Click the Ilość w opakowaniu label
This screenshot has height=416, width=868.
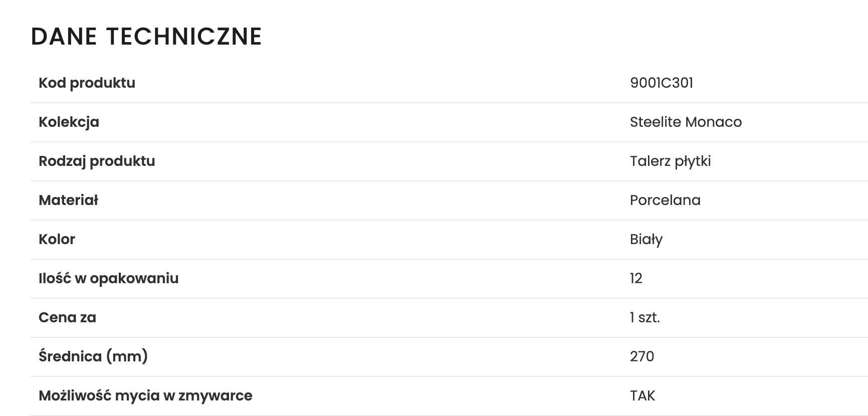[x=108, y=278]
